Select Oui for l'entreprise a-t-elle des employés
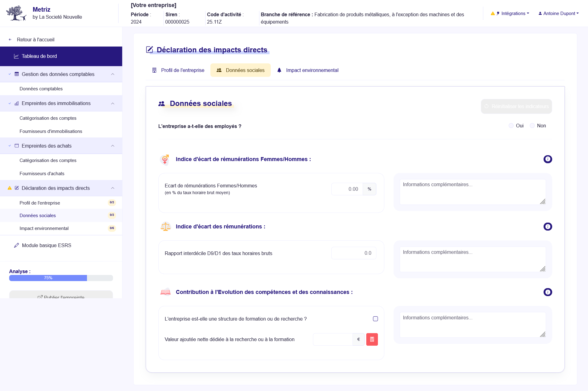 tap(511, 126)
